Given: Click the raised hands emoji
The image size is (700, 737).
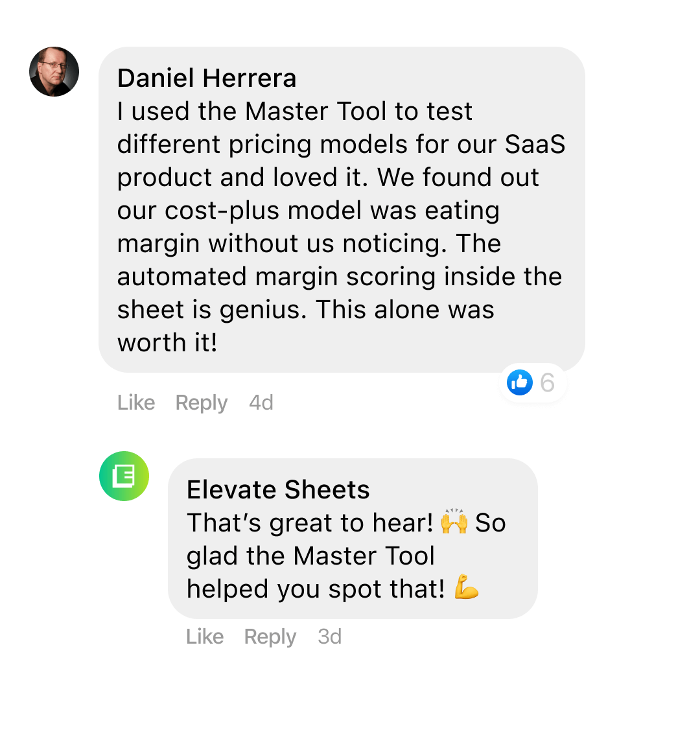Looking at the screenshot, I should coord(454,522).
